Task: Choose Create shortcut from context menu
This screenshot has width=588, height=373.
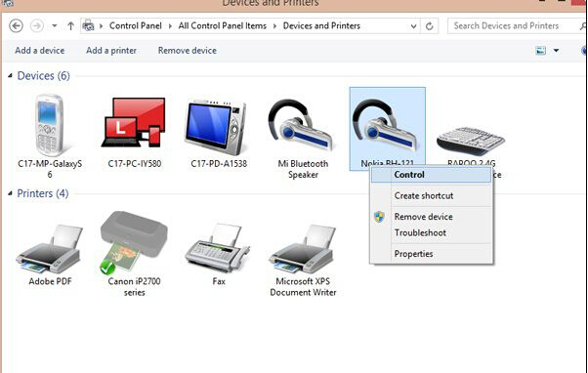Action: 431,195
